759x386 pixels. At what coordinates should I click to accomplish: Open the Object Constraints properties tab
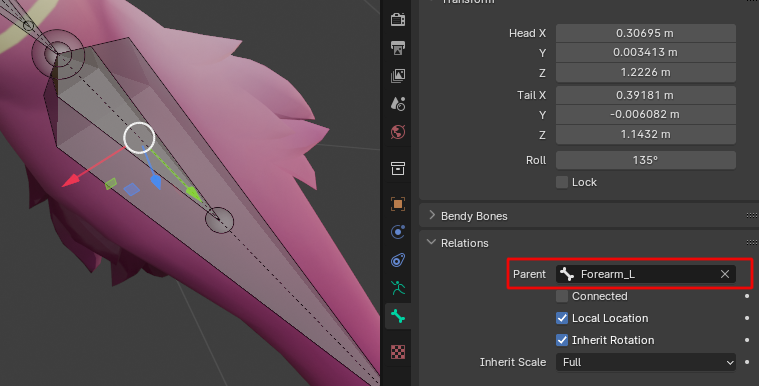(397, 260)
